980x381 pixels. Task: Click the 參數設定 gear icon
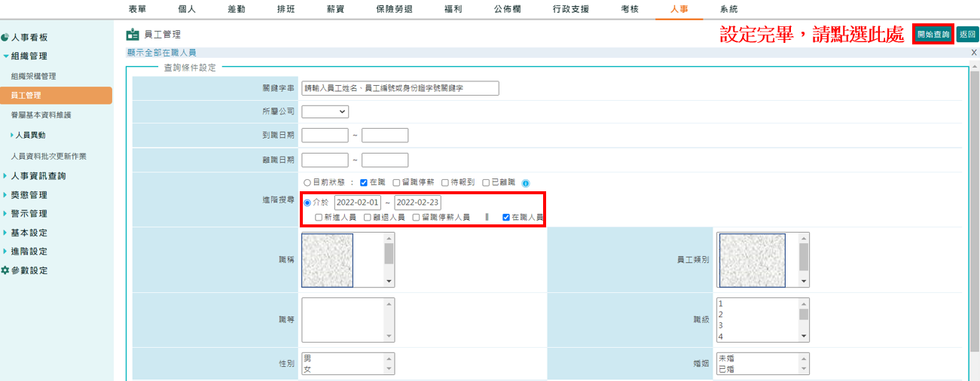(x=5, y=270)
